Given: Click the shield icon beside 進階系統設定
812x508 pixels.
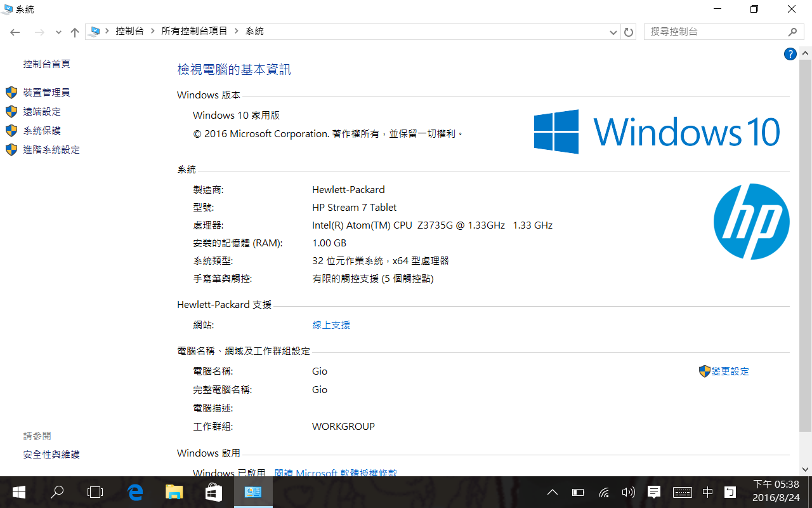Looking at the screenshot, I should 11,150.
